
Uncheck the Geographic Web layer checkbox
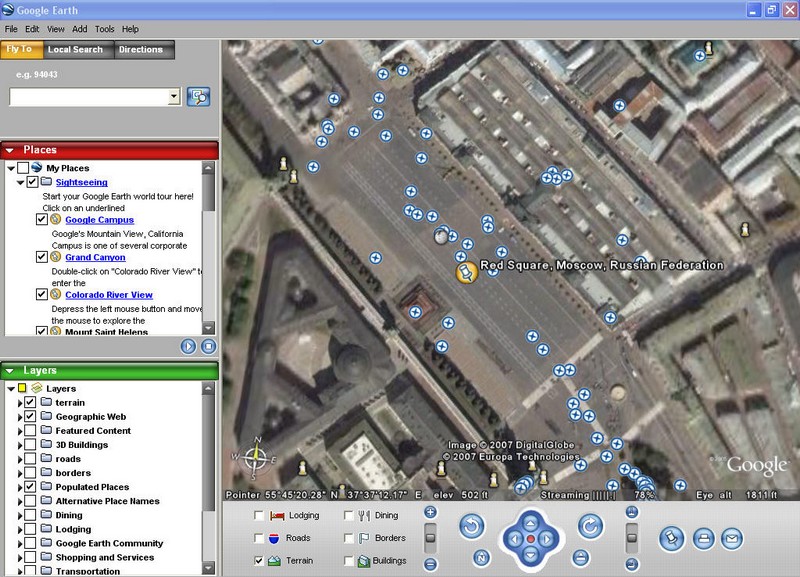30,416
